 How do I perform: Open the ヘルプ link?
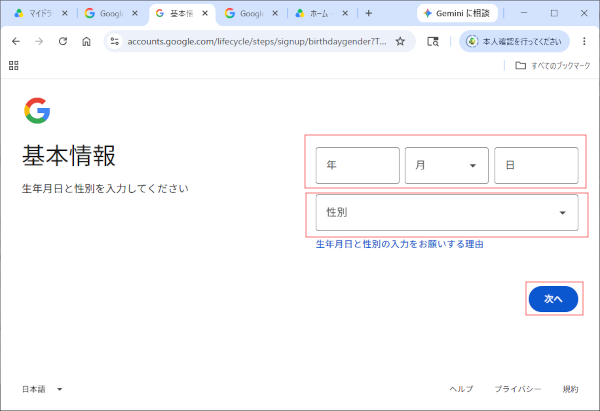(x=461, y=389)
